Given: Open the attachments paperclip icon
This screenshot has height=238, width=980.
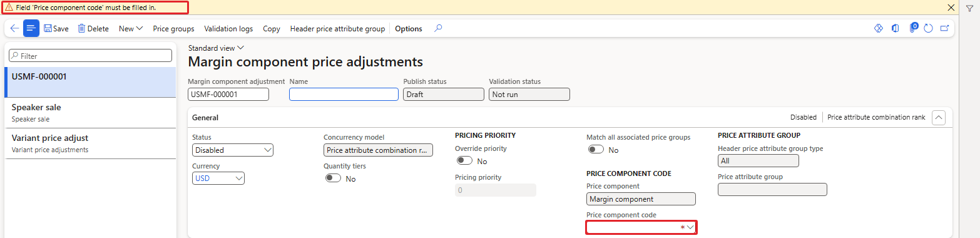Looking at the screenshot, I should click(913, 28).
